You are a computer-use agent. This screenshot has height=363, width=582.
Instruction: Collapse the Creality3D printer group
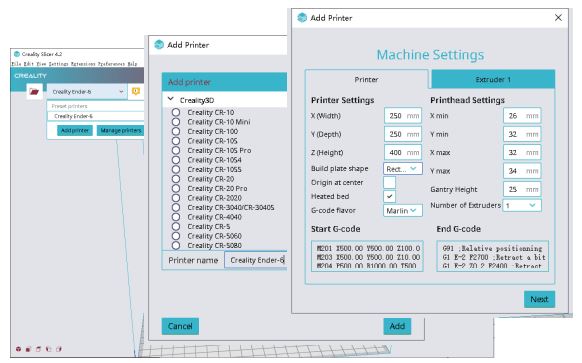click(x=171, y=99)
